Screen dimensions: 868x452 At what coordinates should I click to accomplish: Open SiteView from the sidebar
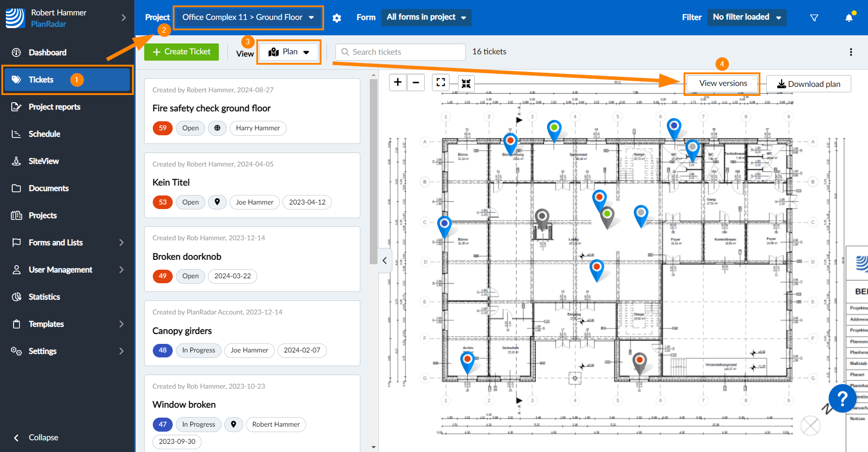point(43,161)
